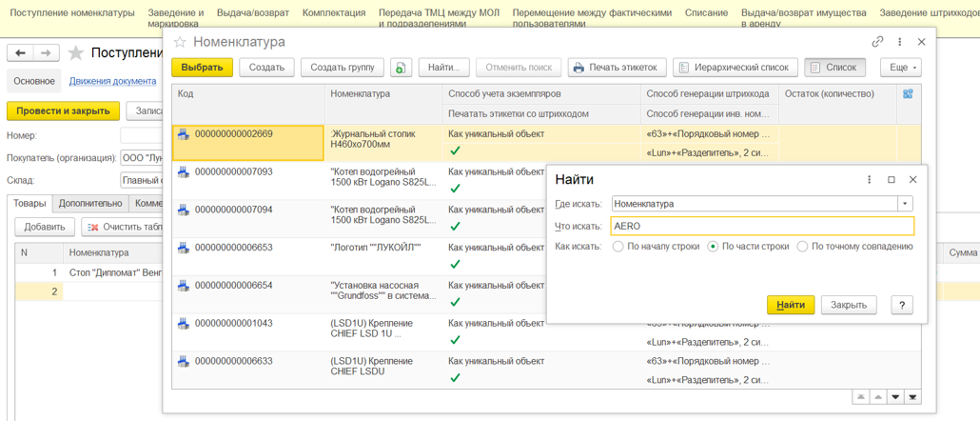Viewport: 980px width, 421px height.
Task: Select row Стоп "Дипломат" in Товары table
Action: 88,272
